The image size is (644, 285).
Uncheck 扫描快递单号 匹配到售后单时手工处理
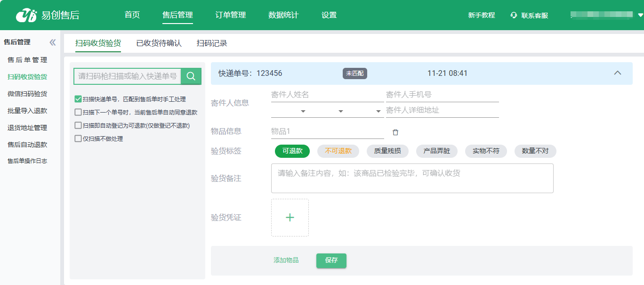tap(78, 99)
